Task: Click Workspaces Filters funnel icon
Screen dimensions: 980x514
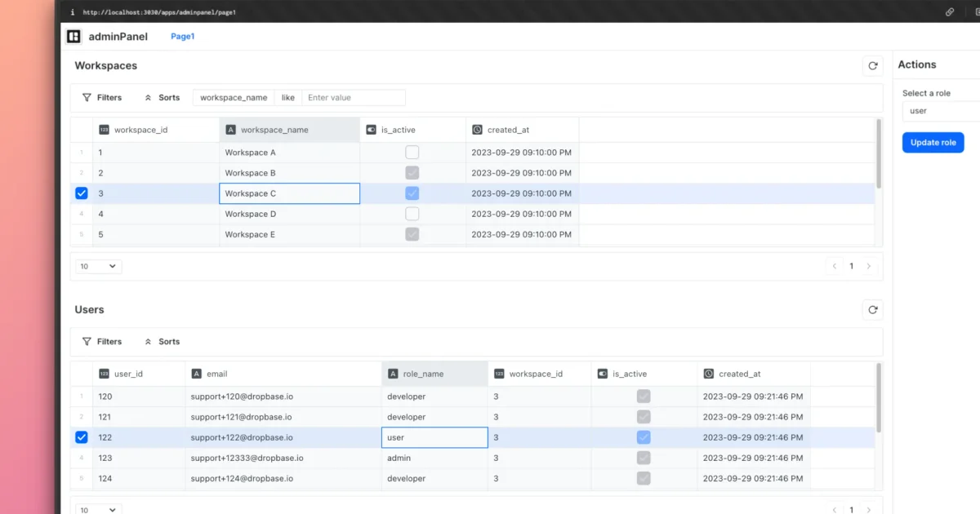Action: click(87, 98)
